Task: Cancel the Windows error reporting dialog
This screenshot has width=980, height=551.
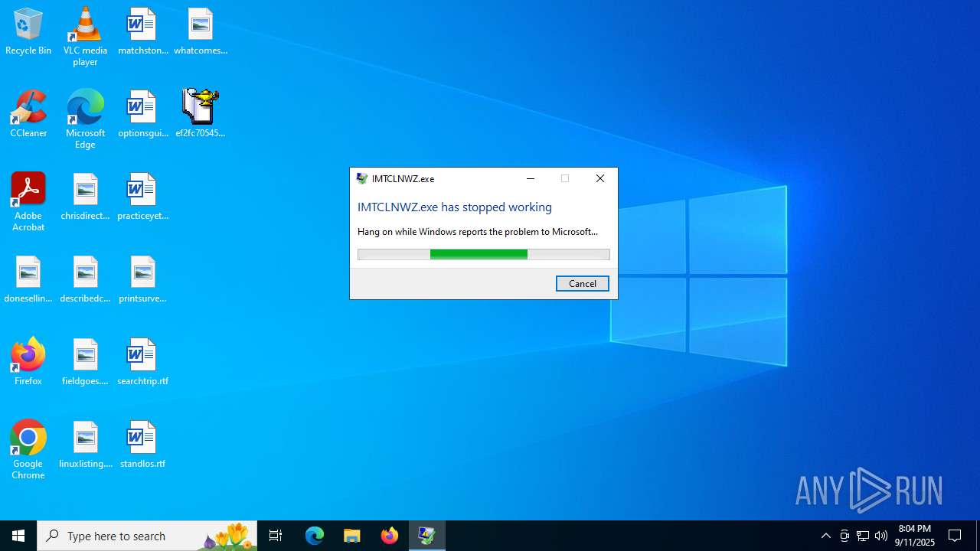Action: coord(583,283)
